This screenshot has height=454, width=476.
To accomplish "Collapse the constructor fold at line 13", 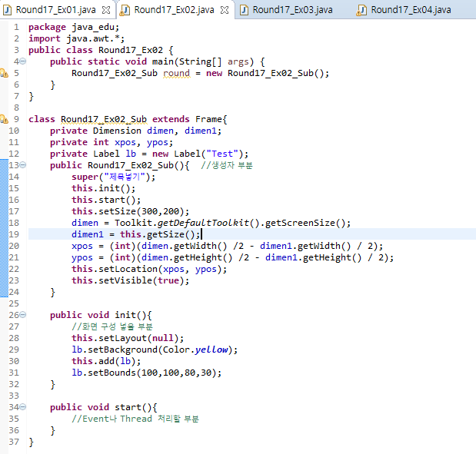I will coord(23,165).
